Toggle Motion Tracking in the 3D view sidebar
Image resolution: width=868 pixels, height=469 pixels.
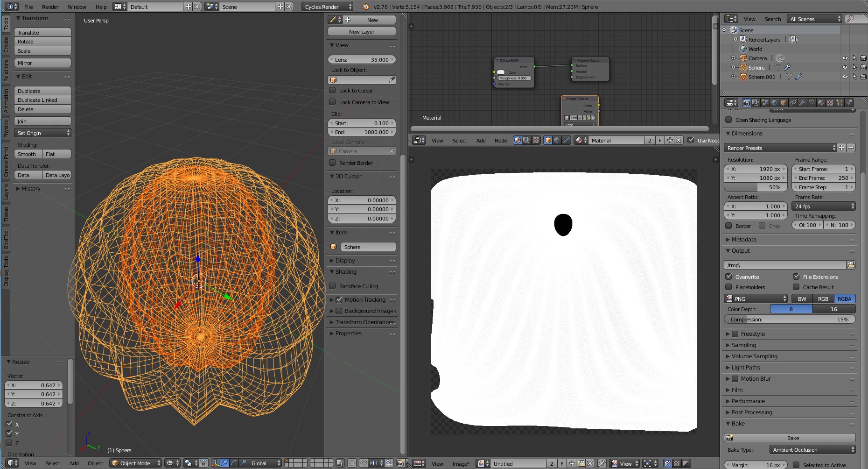[x=339, y=299]
